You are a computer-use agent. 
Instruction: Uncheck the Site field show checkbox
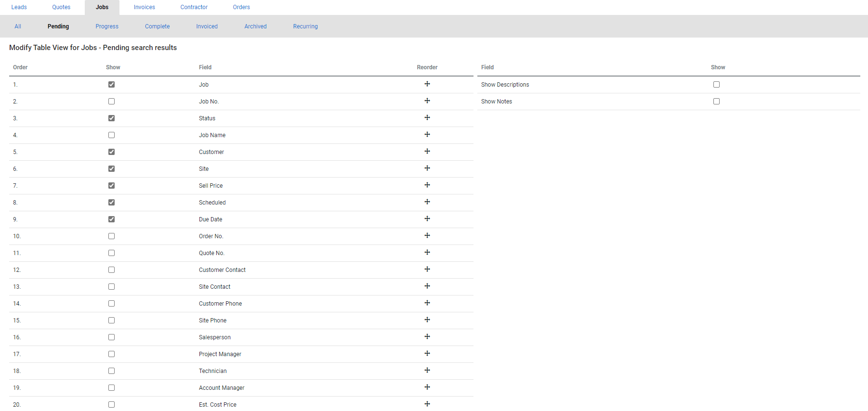click(x=112, y=168)
